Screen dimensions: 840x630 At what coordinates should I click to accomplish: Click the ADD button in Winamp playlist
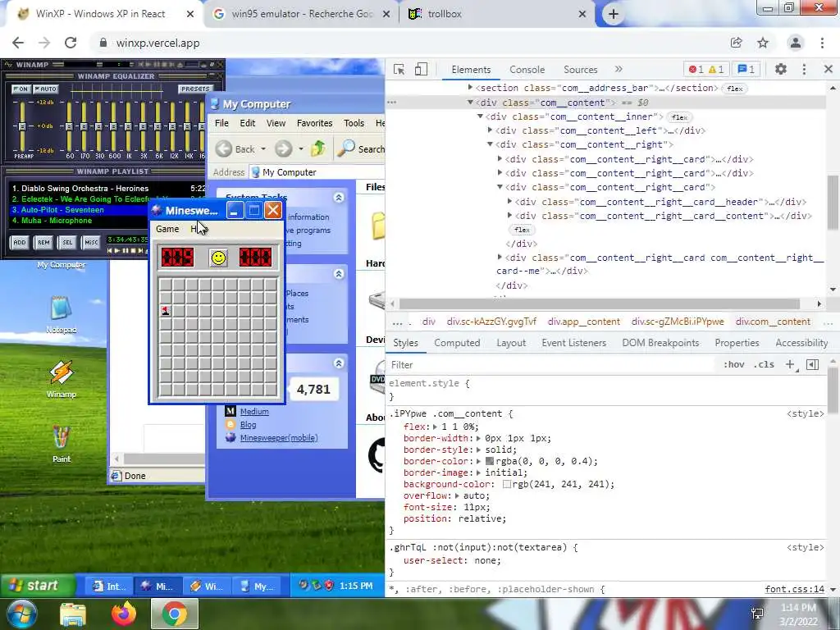[x=20, y=242]
